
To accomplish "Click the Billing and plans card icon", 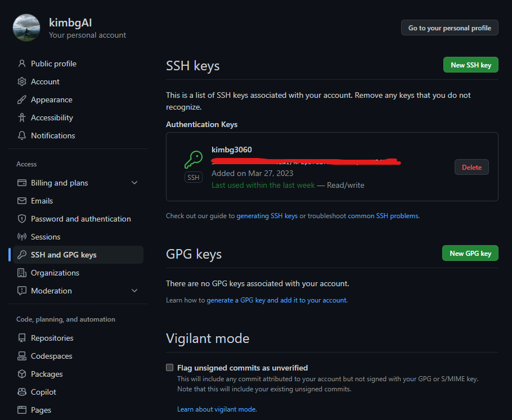I will point(22,183).
